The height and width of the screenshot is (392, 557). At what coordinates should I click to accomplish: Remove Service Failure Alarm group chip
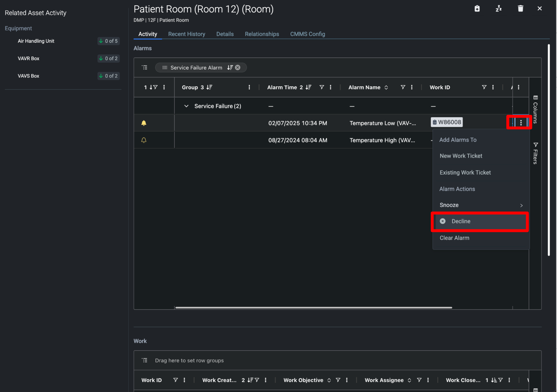pos(238,68)
